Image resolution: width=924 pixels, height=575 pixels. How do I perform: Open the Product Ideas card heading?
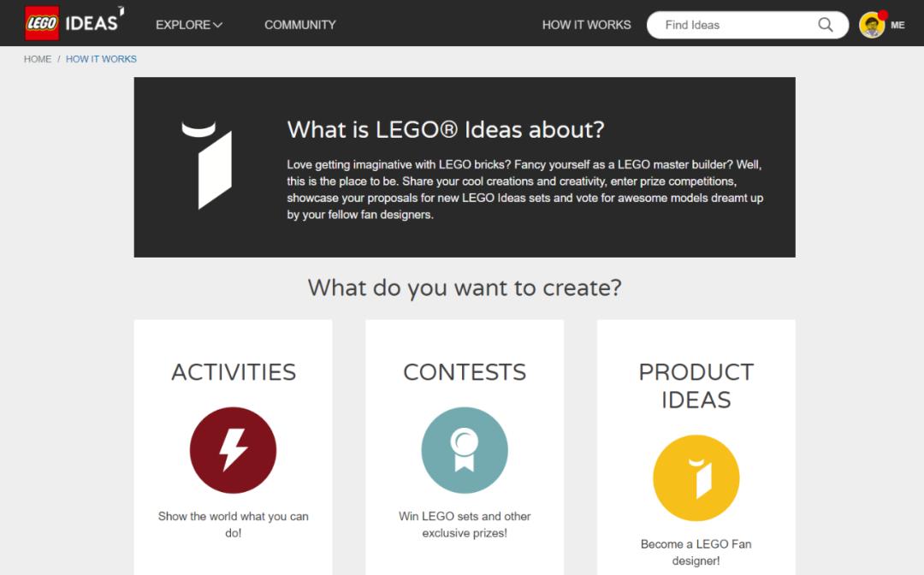696,386
